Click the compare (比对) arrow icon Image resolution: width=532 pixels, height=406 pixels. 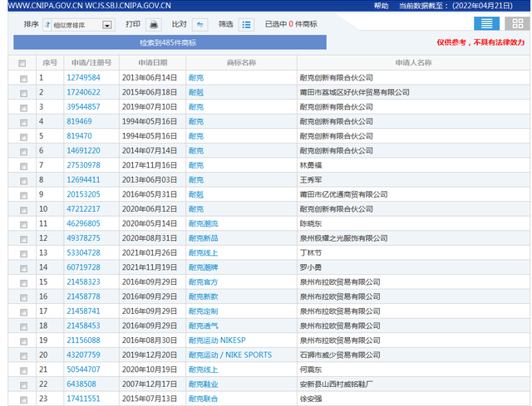[199, 25]
